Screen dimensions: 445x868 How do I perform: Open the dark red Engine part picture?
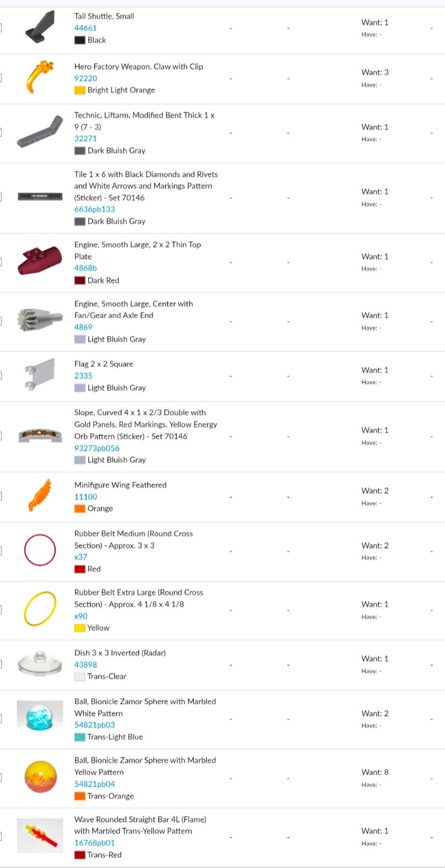[40, 261]
